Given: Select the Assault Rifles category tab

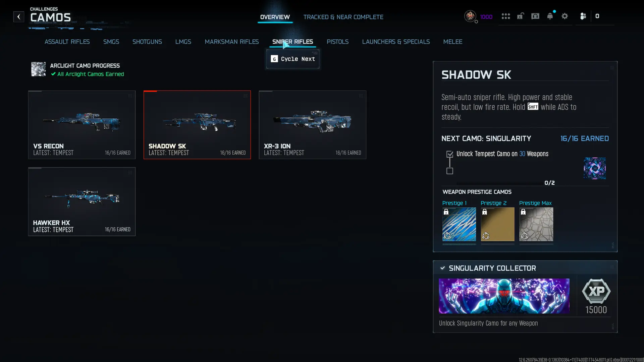Looking at the screenshot, I should pos(67,42).
